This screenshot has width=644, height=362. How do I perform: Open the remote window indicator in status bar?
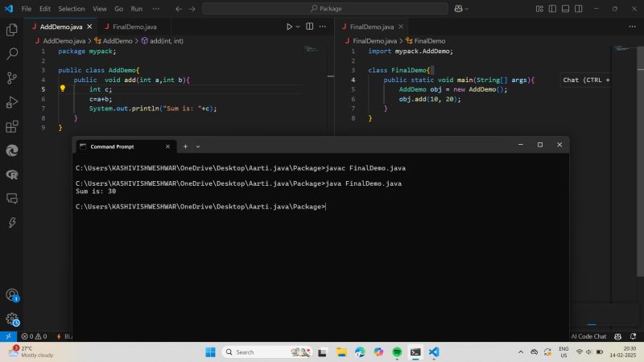click(8, 336)
